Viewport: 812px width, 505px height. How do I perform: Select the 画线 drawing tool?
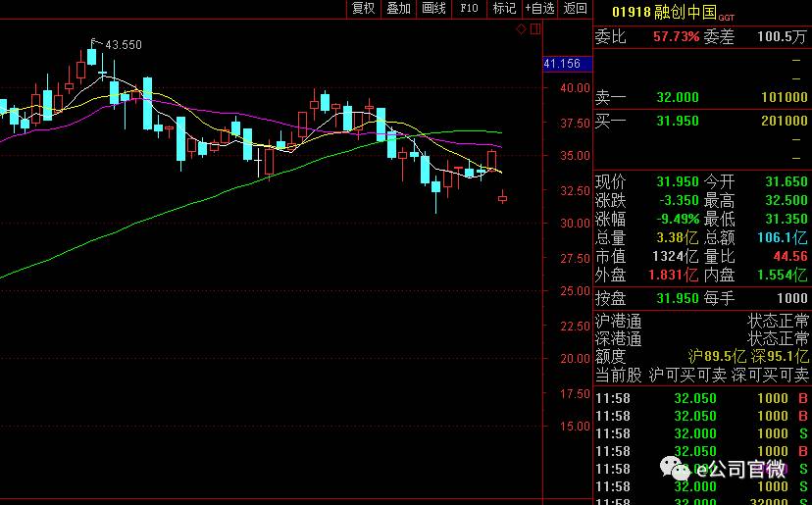point(433,8)
